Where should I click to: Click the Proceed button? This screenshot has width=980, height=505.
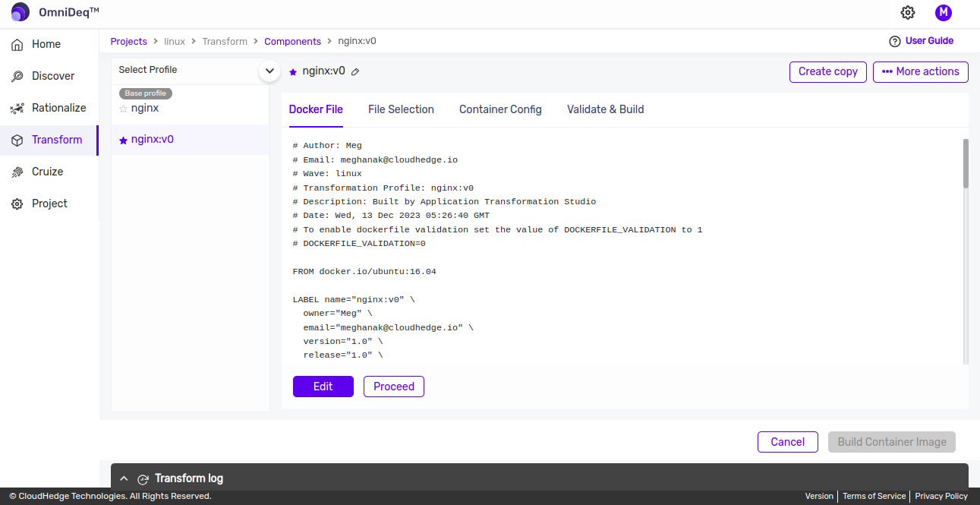(393, 387)
